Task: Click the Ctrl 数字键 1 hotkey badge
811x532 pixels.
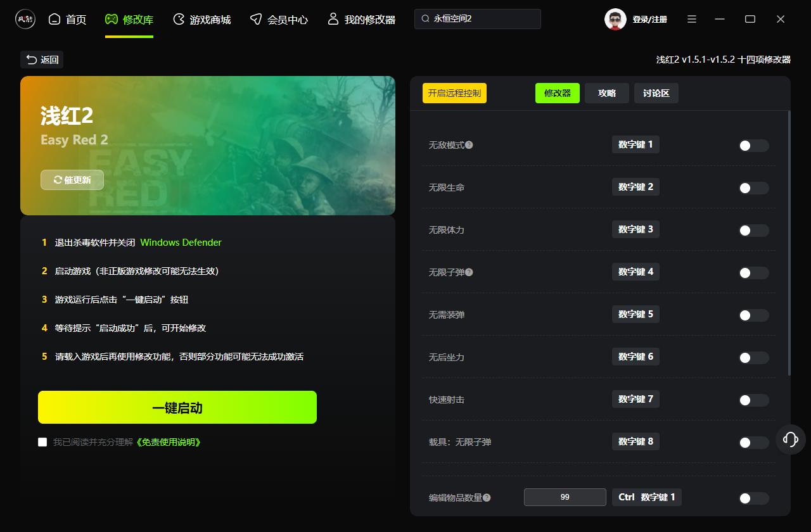Action: pos(647,497)
